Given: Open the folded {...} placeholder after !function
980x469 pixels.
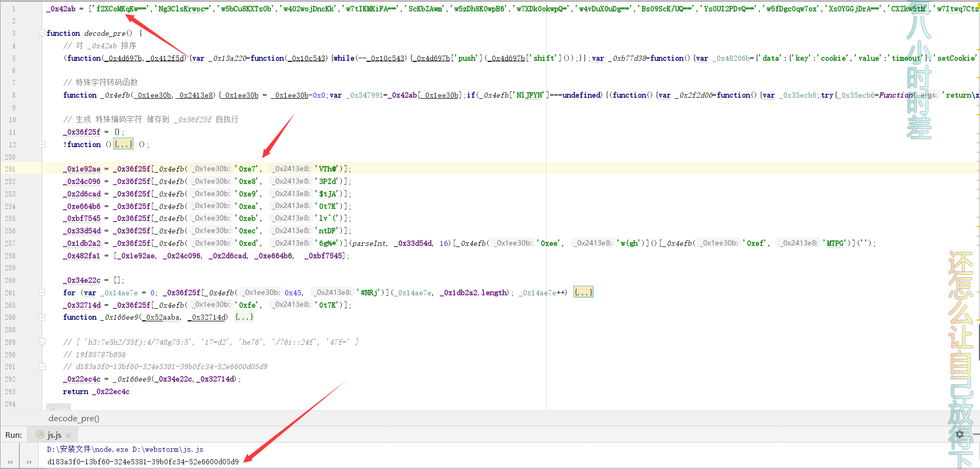Looking at the screenshot, I should [123, 145].
